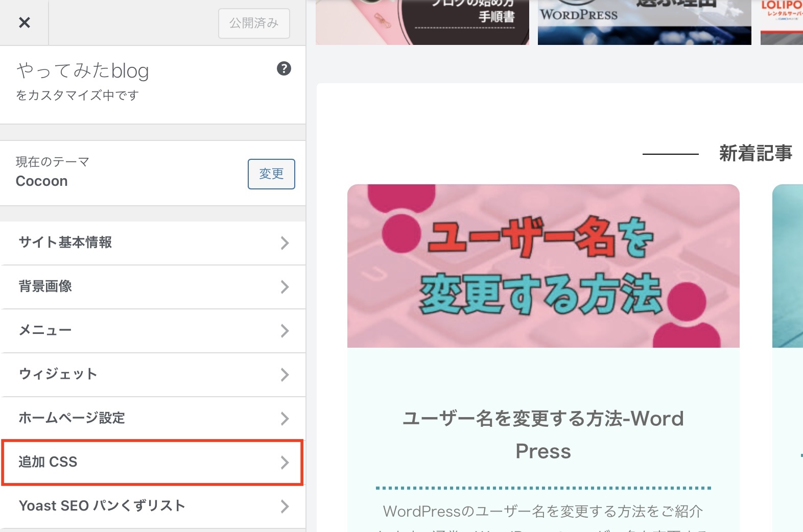Image resolution: width=803 pixels, height=532 pixels.
Task: Click the chevron on the 追加 CSS row
Action: coord(285,463)
